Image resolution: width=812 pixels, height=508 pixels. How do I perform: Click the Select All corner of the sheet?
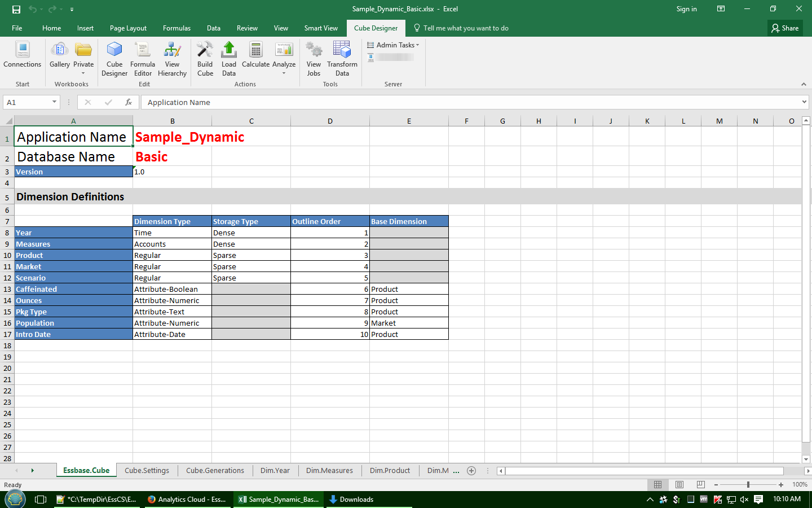tap(7, 121)
